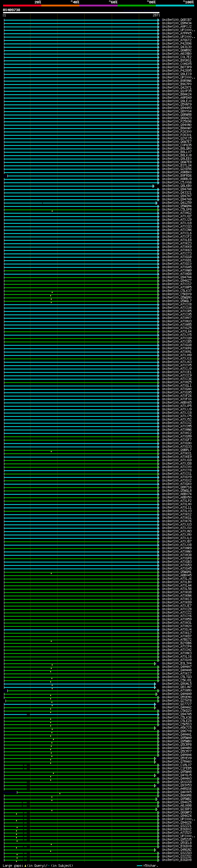Click the UniRef100_Q2THT8 label

[x=177, y=700]
